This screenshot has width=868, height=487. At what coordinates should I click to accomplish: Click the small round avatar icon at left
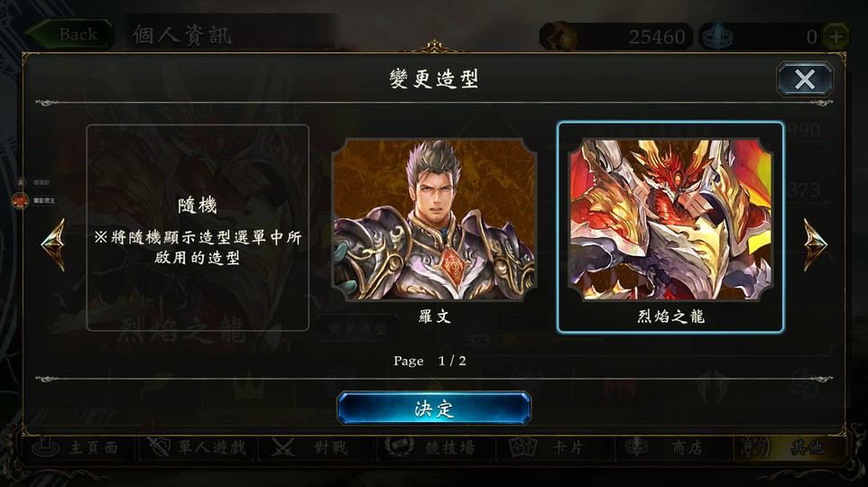tap(21, 200)
